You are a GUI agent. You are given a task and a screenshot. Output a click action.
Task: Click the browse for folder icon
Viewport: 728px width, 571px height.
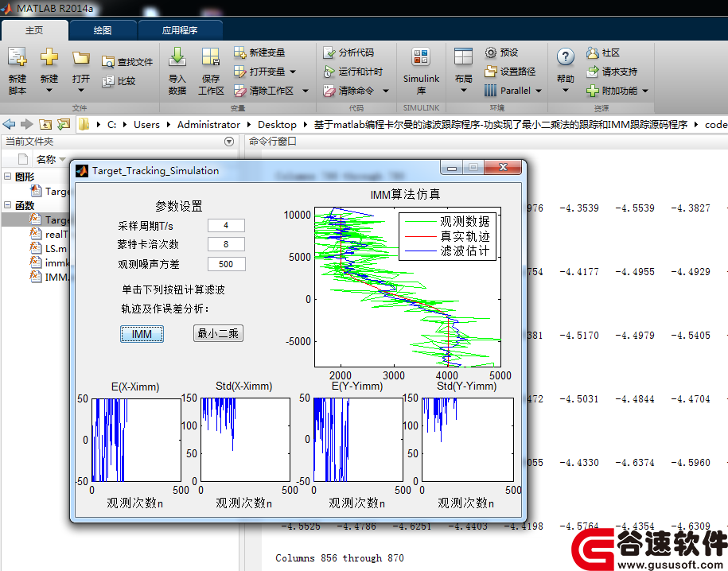tap(63, 124)
